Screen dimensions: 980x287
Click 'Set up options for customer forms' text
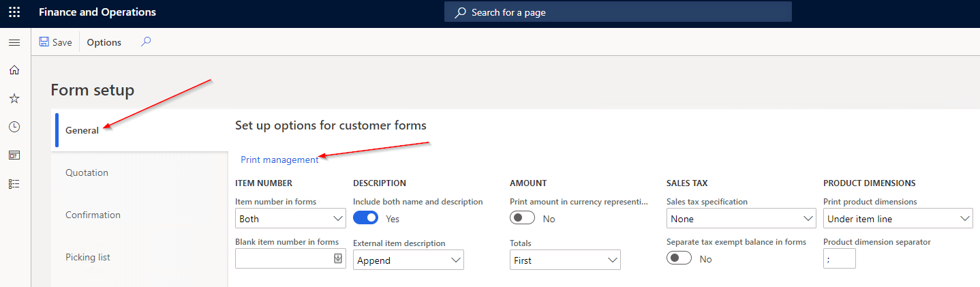[331, 125]
